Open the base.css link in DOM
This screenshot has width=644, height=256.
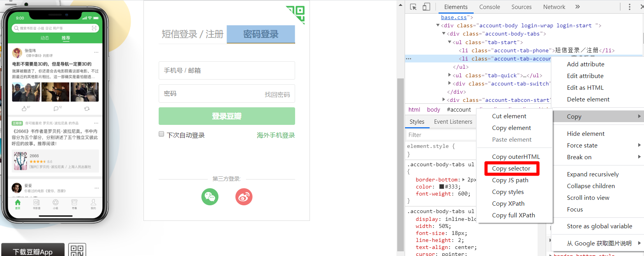(x=454, y=17)
